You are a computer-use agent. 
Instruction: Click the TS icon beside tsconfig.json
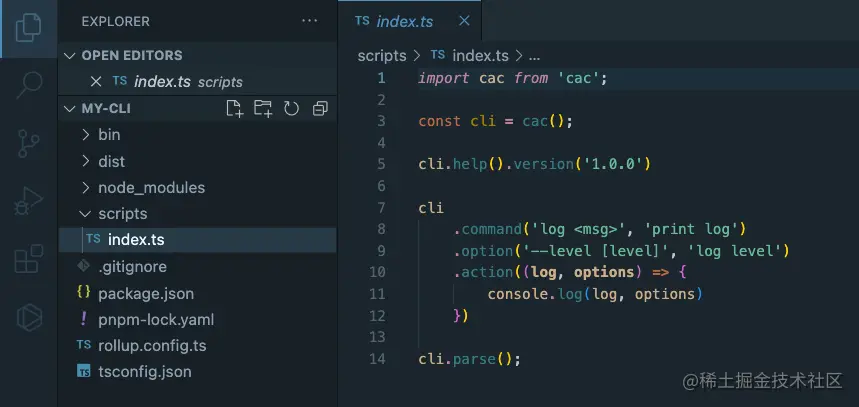pyautogui.click(x=84, y=371)
